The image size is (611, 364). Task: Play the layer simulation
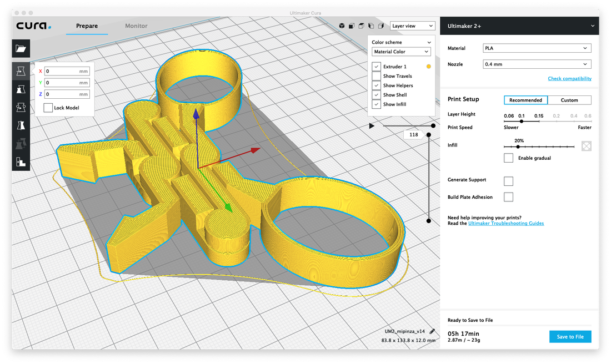(372, 126)
